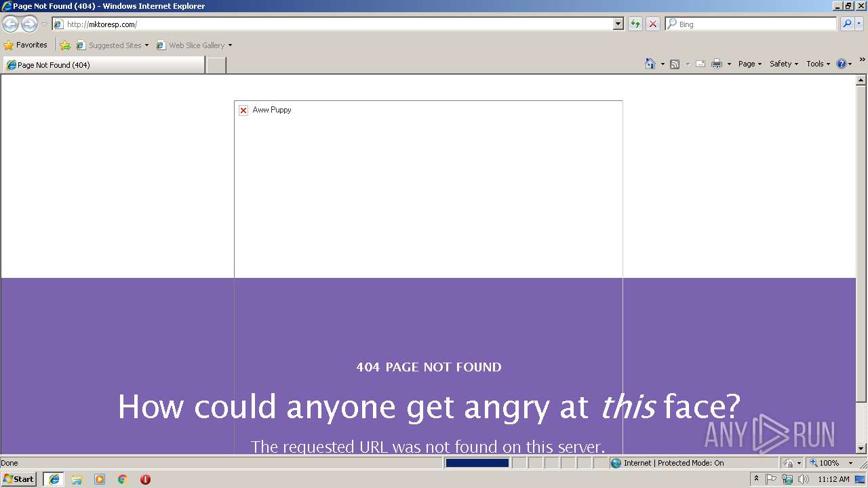Open Windows Explorer folder taskbar icon

point(77,479)
